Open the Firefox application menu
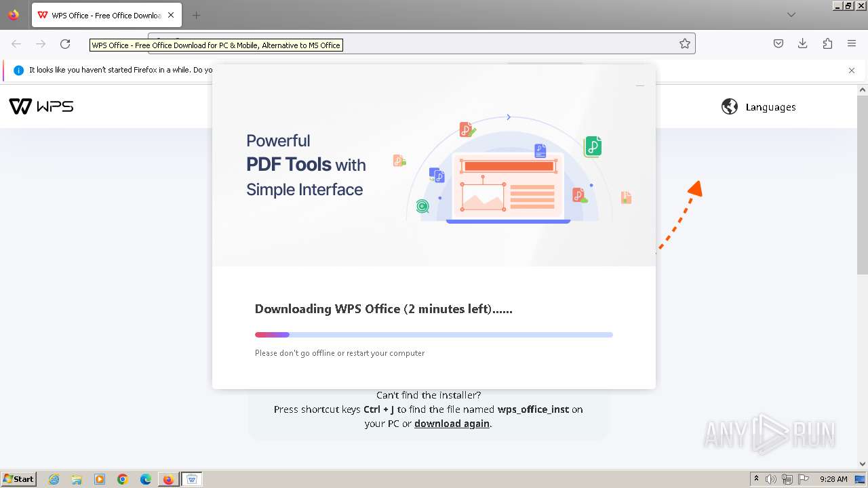 tap(852, 43)
